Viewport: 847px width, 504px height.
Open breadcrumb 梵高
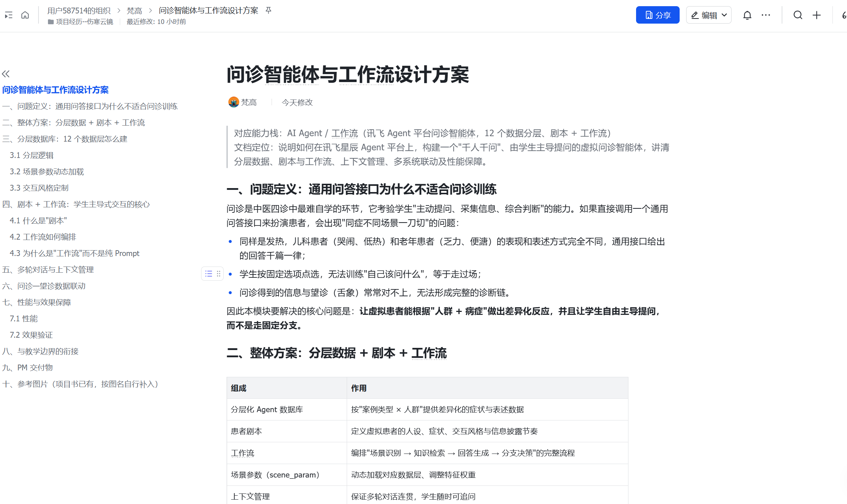pyautogui.click(x=134, y=11)
